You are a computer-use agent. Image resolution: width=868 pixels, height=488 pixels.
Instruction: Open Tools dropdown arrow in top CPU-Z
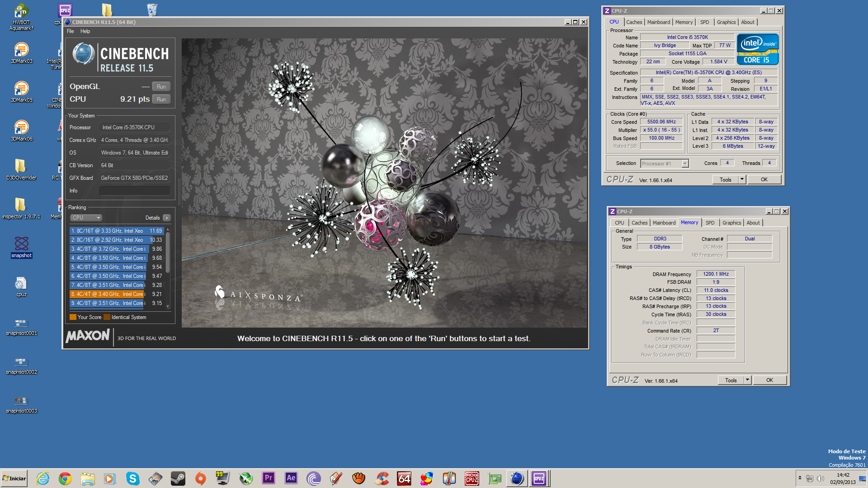[x=742, y=180]
